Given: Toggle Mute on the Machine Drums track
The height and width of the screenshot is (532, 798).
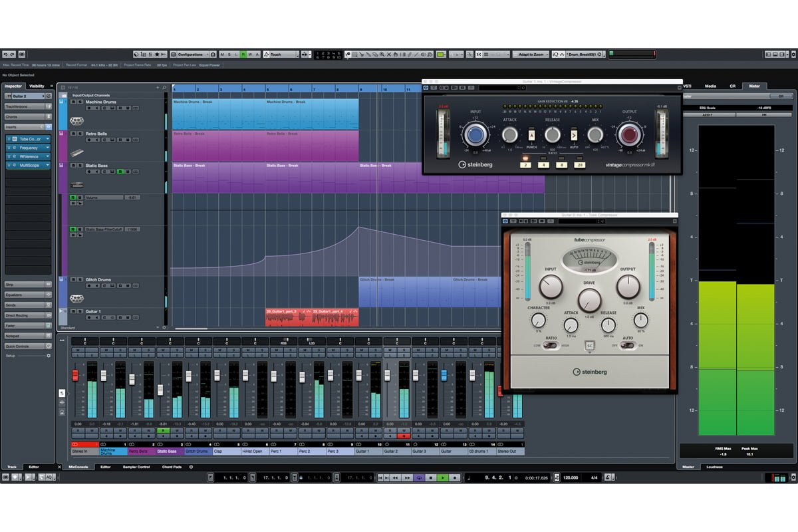Looking at the screenshot, I should point(73,102).
